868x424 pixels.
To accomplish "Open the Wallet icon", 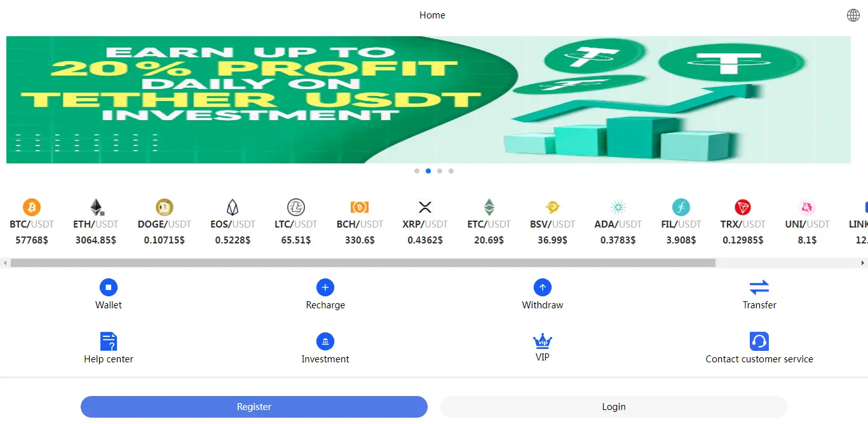I will 109,287.
